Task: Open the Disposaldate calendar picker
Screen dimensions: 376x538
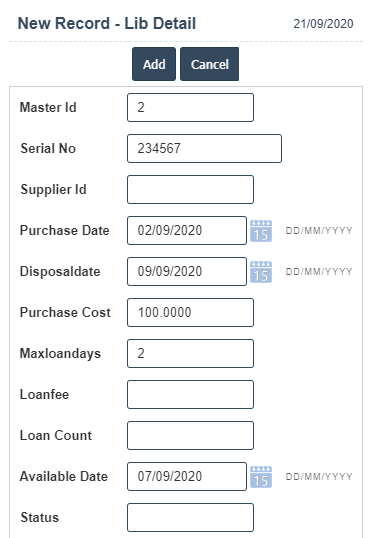Action: point(261,272)
